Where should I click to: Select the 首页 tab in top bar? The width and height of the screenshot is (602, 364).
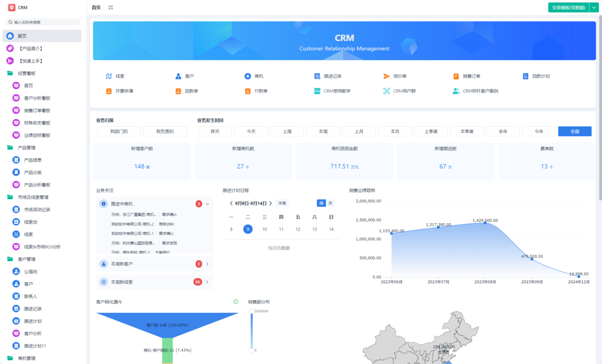tap(96, 8)
